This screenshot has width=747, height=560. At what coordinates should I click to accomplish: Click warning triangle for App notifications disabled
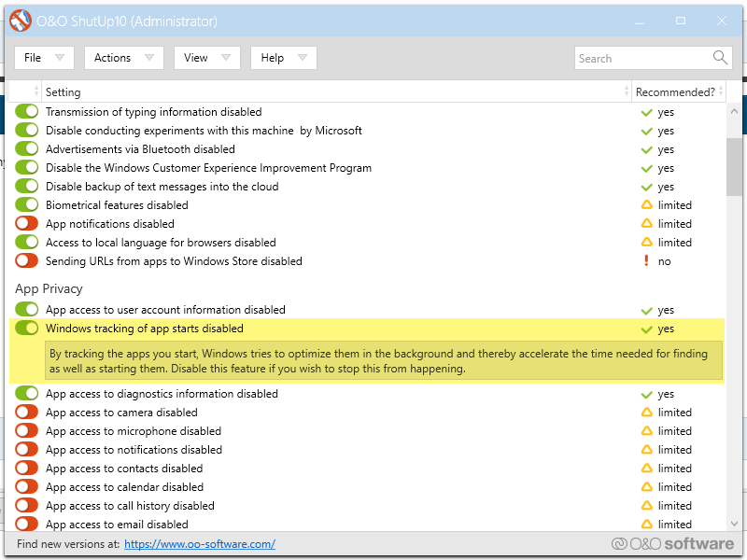pyautogui.click(x=646, y=224)
